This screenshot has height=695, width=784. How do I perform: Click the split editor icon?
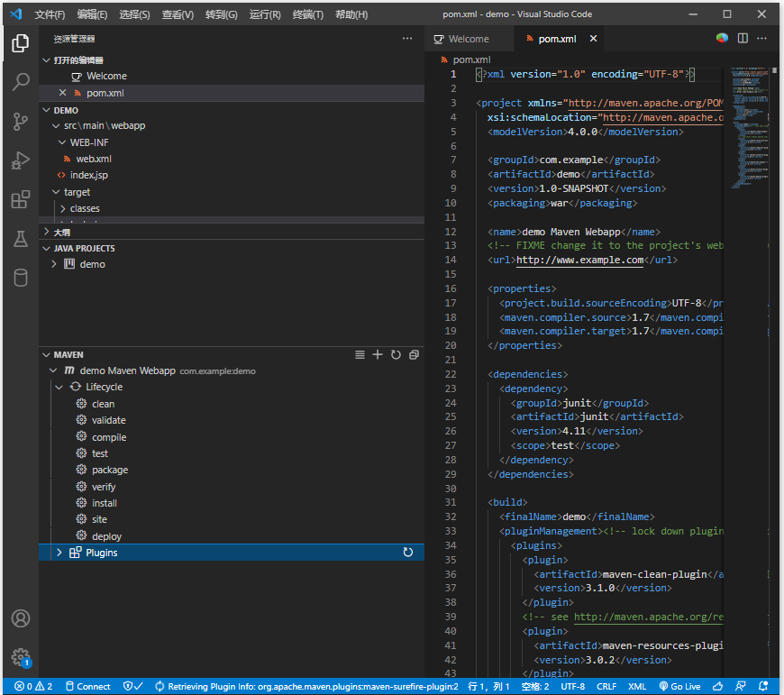pyautogui.click(x=743, y=38)
